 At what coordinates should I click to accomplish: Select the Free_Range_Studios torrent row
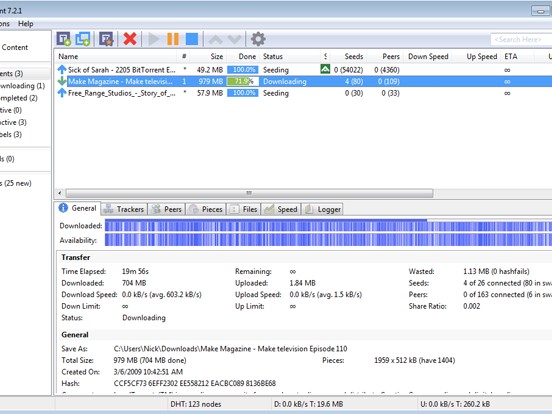coord(303,93)
